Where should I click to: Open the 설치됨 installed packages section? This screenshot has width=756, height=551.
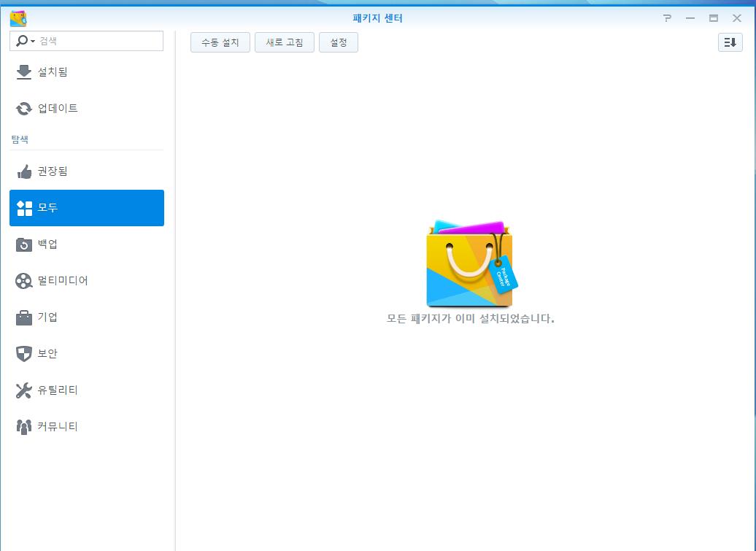tap(87, 72)
